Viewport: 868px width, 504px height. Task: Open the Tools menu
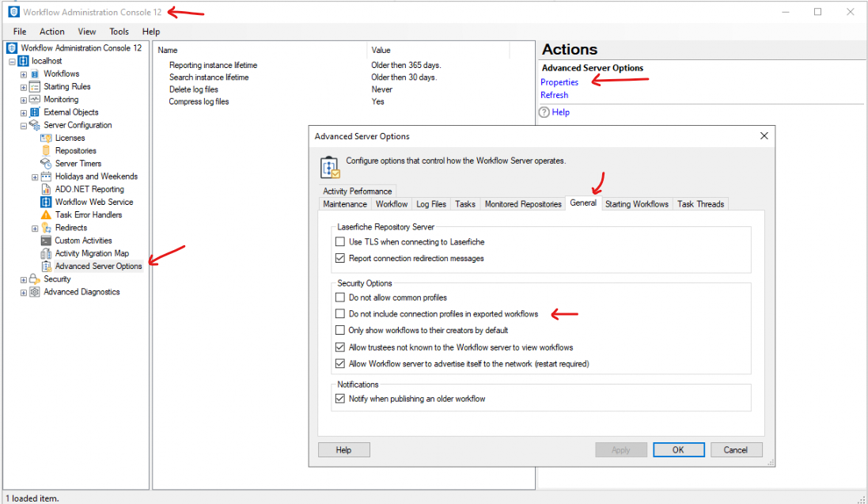[x=119, y=32]
